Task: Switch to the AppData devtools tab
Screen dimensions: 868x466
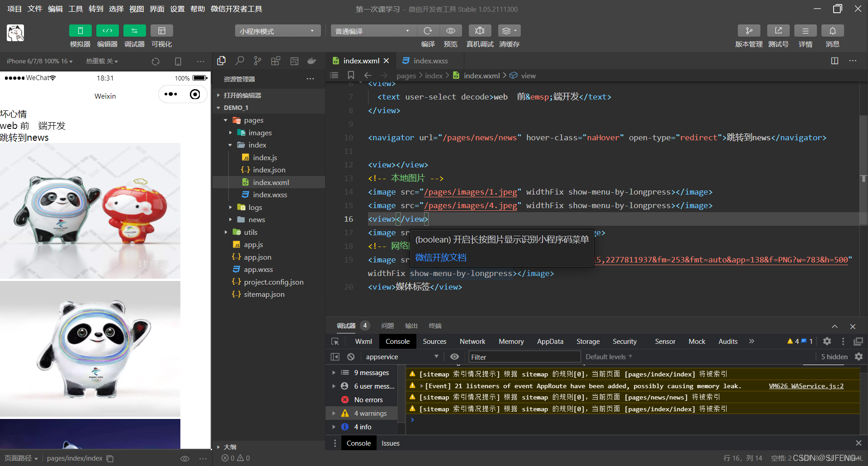Action: coord(550,342)
